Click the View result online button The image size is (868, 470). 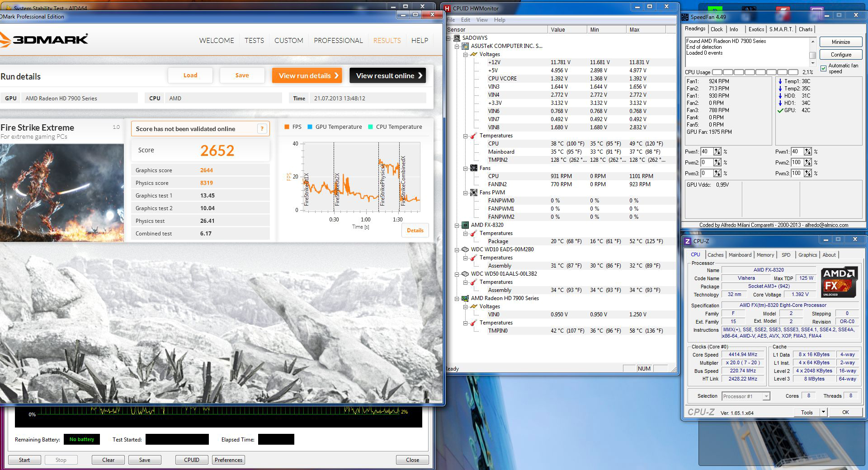(x=387, y=75)
